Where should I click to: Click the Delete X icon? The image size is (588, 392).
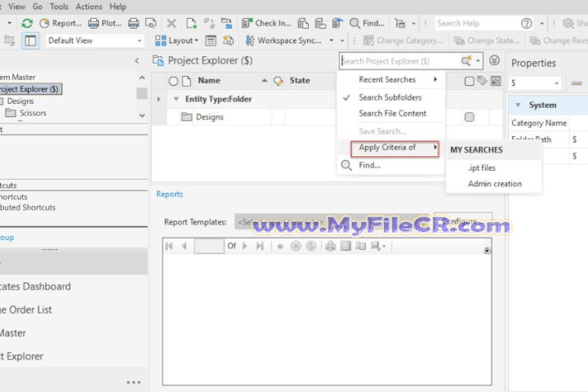click(x=171, y=23)
